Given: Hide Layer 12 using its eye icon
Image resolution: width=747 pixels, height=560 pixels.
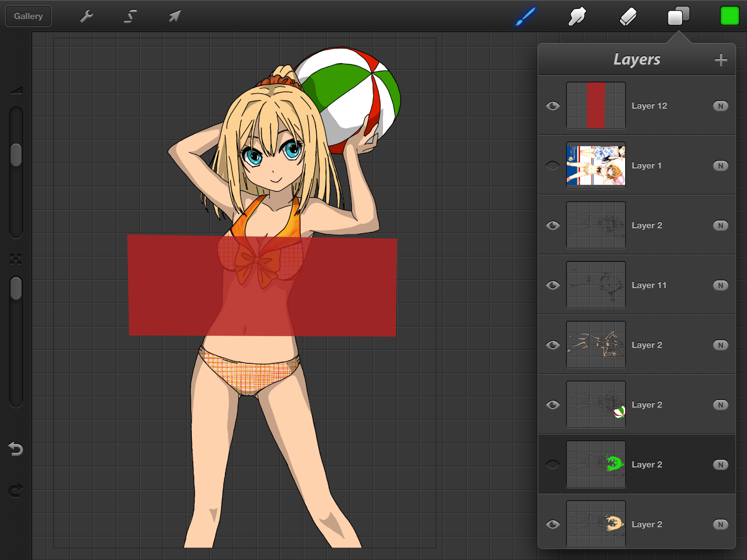Looking at the screenshot, I should [553, 106].
